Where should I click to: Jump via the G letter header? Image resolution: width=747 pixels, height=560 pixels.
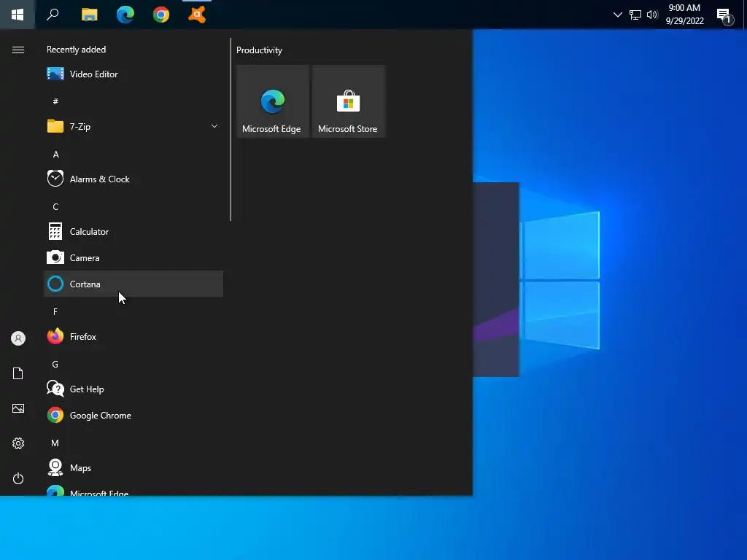click(x=55, y=365)
